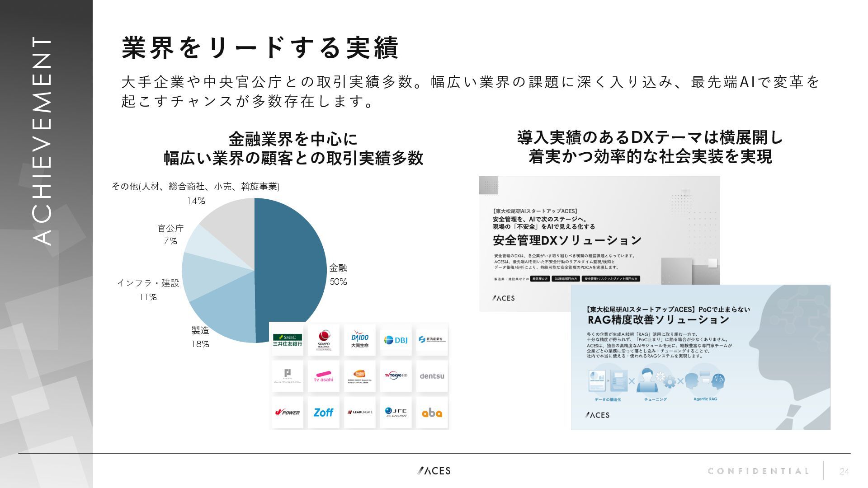Select the JFE Engineering logo tile
The image size is (868, 488).
pos(396,412)
